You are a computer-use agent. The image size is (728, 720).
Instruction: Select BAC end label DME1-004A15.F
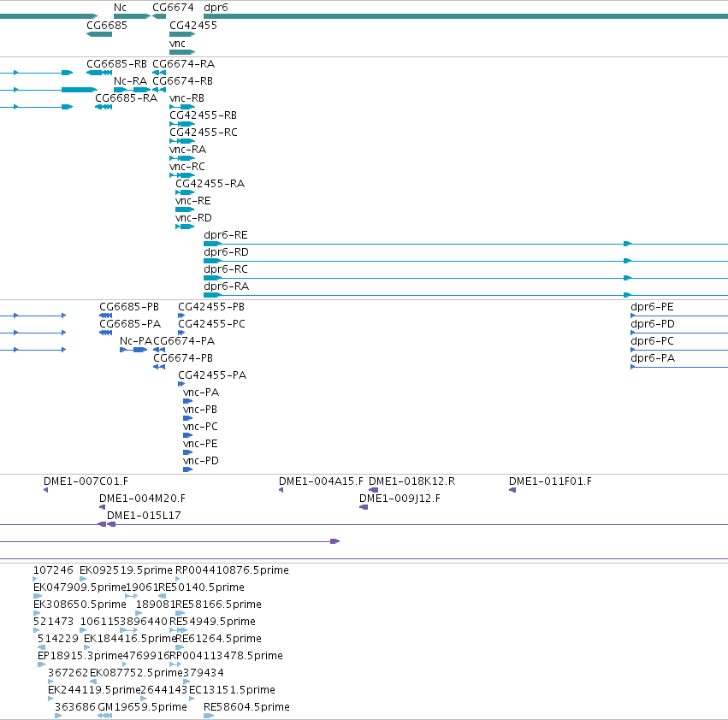(x=321, y=481)
